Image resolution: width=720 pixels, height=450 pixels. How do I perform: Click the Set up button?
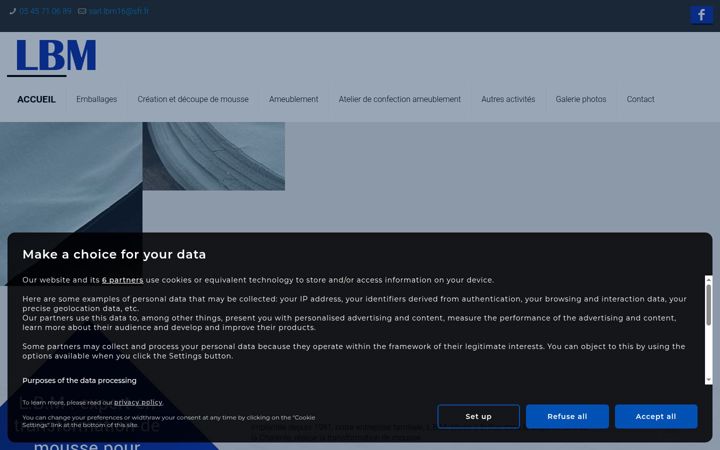tap(478, 416)
